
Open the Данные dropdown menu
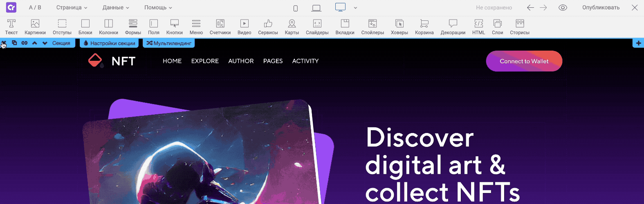click(x=116, y=7)
